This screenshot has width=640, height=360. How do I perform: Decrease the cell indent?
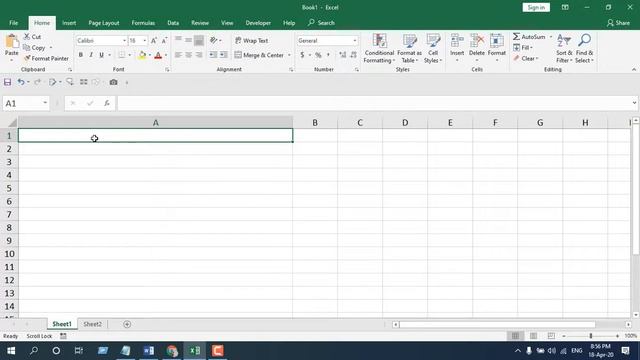pyautogui.click(x=213, y=55)
